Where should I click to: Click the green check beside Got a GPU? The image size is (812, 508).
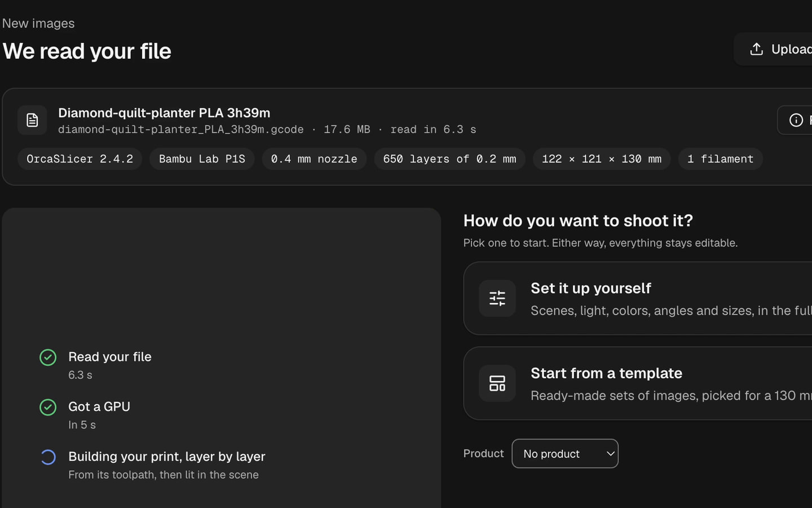click(48, 407)
